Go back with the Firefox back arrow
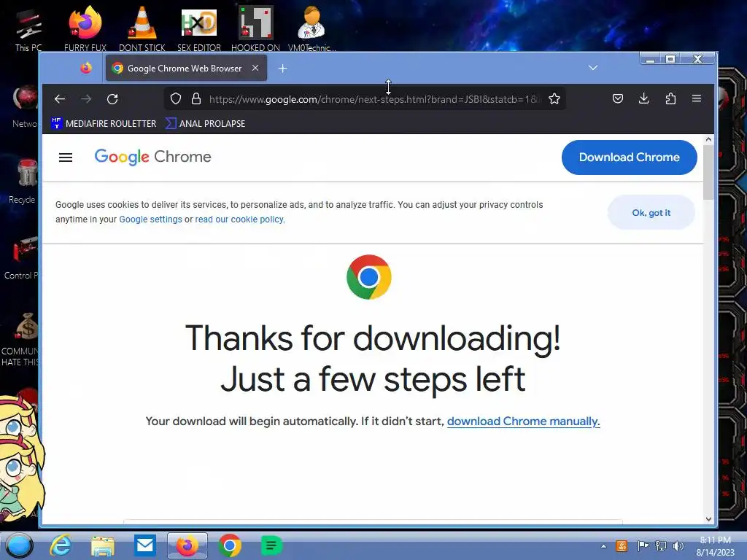 [60, 98]
